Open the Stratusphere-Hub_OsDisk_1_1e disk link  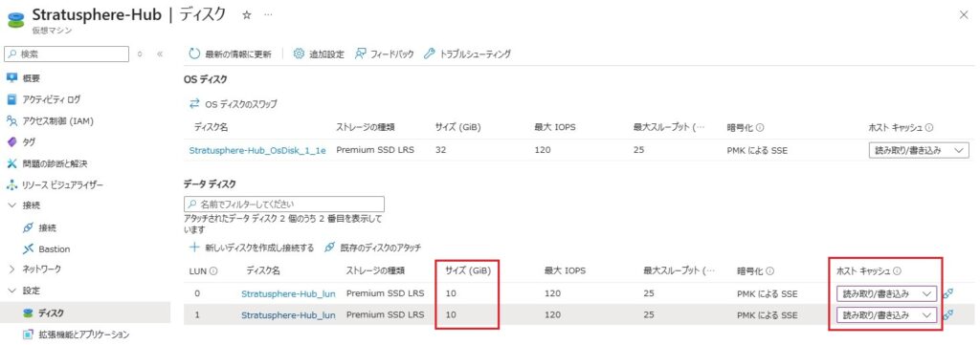pos(256,150)
